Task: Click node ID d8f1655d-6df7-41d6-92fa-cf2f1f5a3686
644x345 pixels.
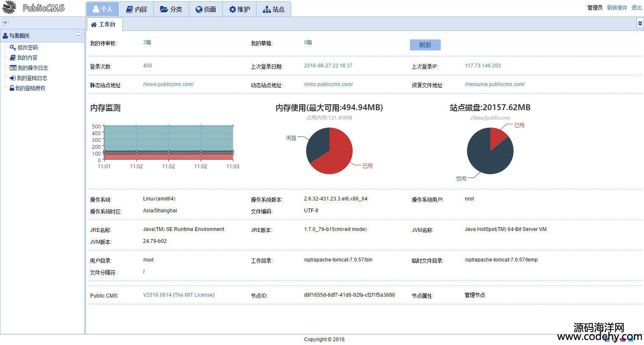Action: tap(349, 295)
